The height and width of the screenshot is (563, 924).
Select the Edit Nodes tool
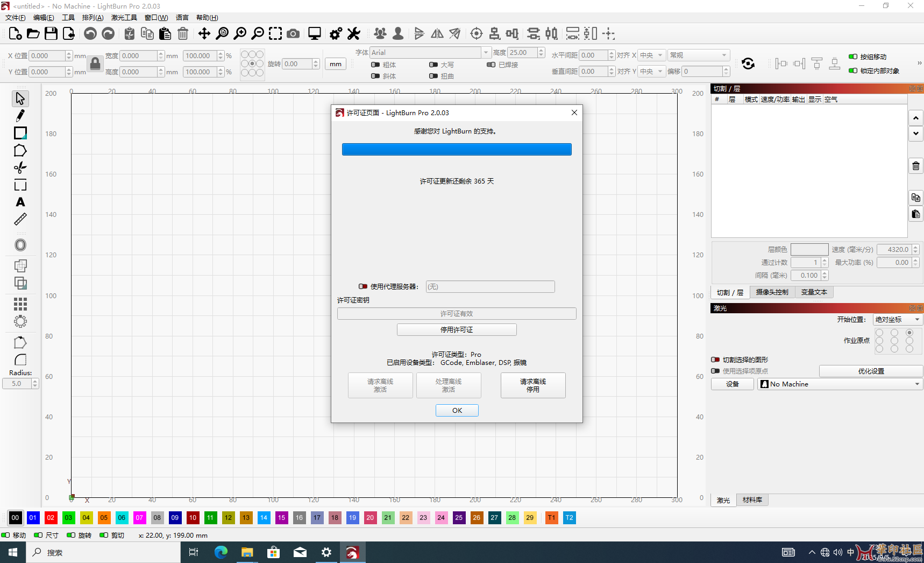pyautogui.click(x=20, y=168)
